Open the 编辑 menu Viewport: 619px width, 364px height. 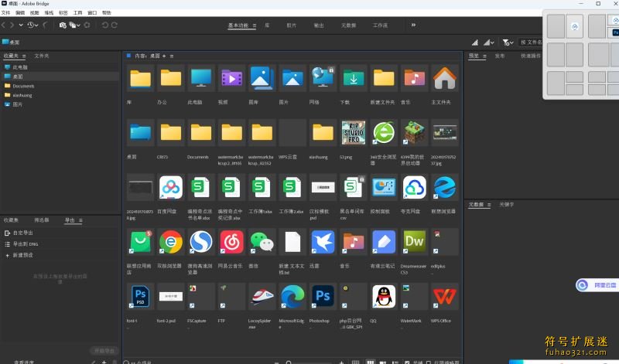click(20, 12)
